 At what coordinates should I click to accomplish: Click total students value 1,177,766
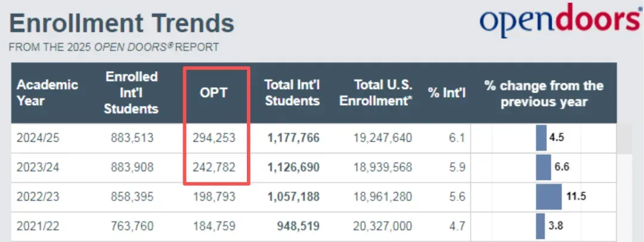(292, 138)
